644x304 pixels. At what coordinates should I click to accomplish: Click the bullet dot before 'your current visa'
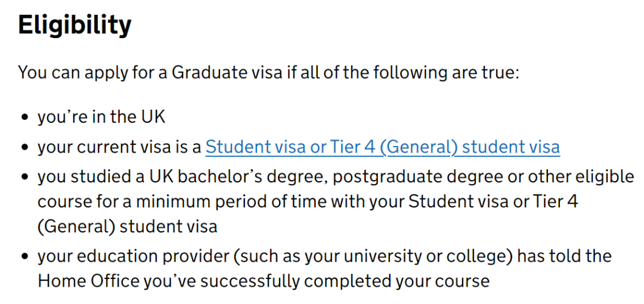tap(26, 147)
